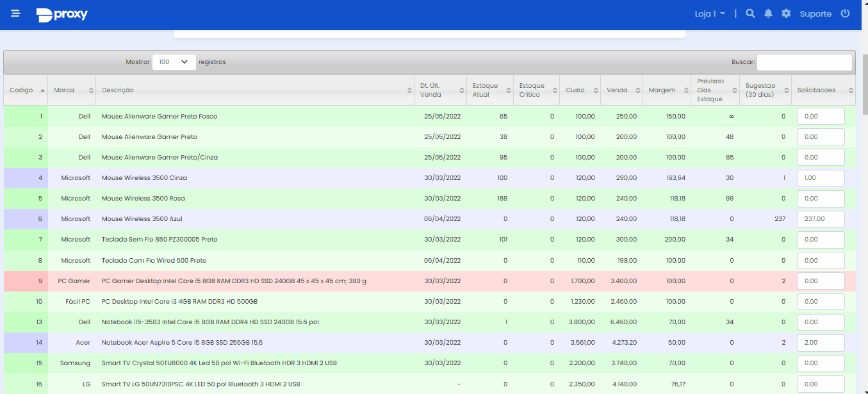Edit Solicitacoes for PC Gamer Desktop row
Viewport: 868px width, 394px height.
[x=821, y=281]
